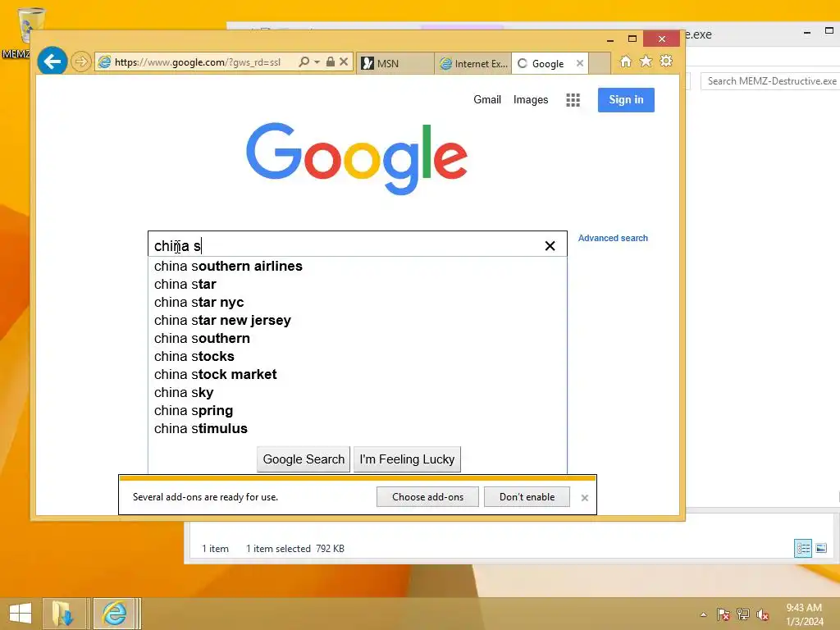Stop loading with address bar X
Screen dimensions: 840x630
click(x=344, y=62)
